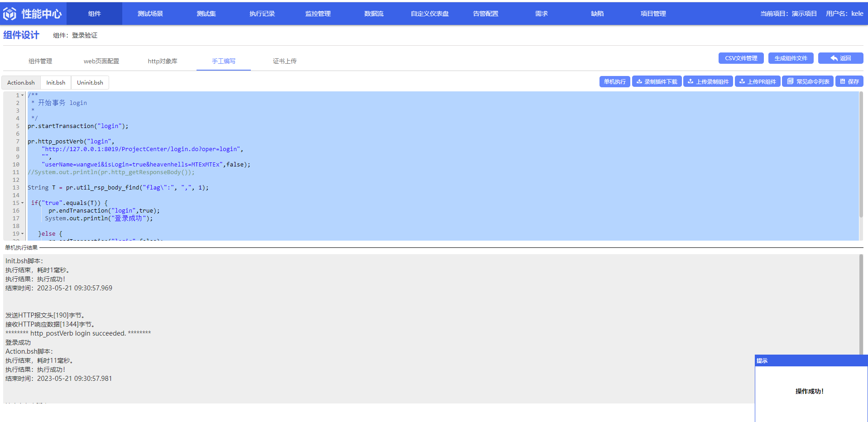Switch to the Init.bsh tab
The height and width of the screenshot is (422, 868).
[56, 82]
